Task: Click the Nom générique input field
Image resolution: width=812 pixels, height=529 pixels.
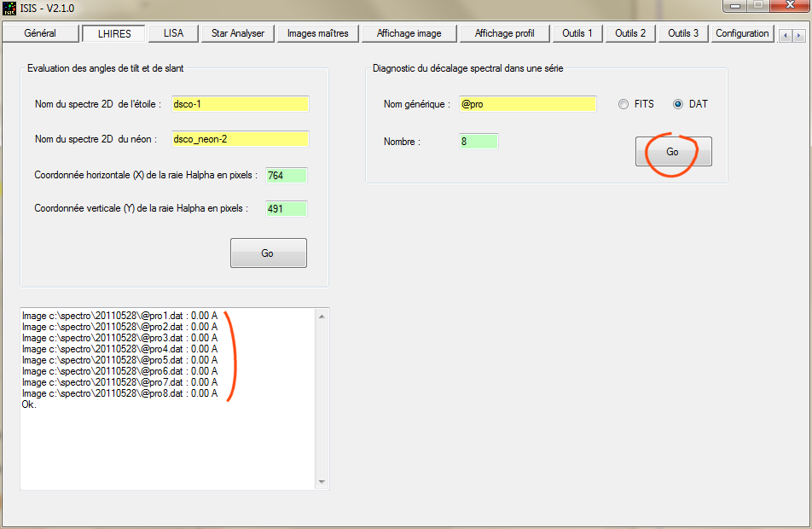Action: (527, 104)
